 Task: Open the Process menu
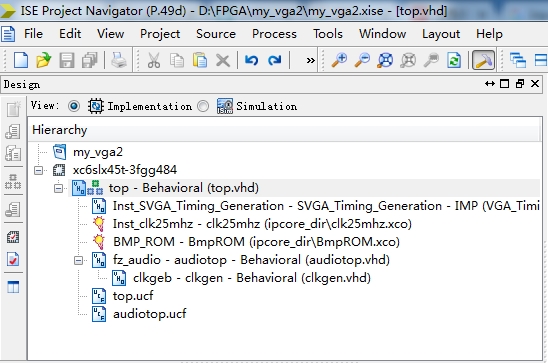tap(274, 34)
